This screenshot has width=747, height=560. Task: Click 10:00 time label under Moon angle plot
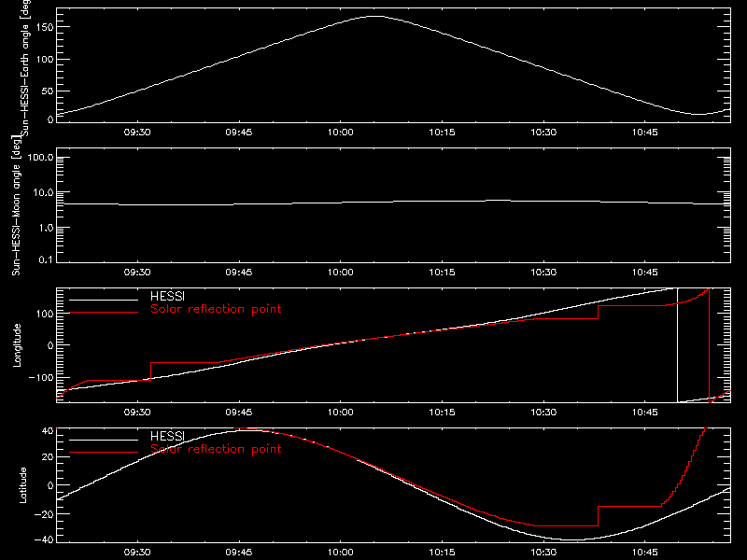coord(340,272)
